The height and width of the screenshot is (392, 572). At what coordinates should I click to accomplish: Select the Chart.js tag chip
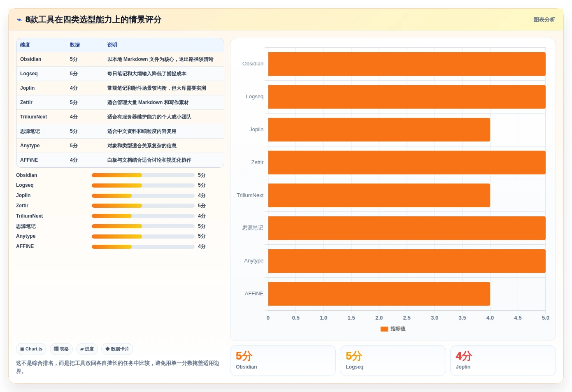(x=31, y=349)
